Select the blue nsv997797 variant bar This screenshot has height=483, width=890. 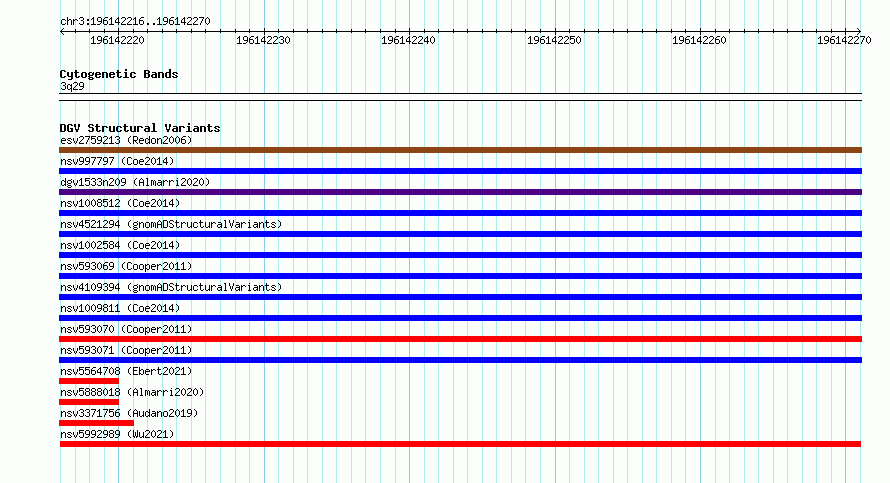coord(460,171)
